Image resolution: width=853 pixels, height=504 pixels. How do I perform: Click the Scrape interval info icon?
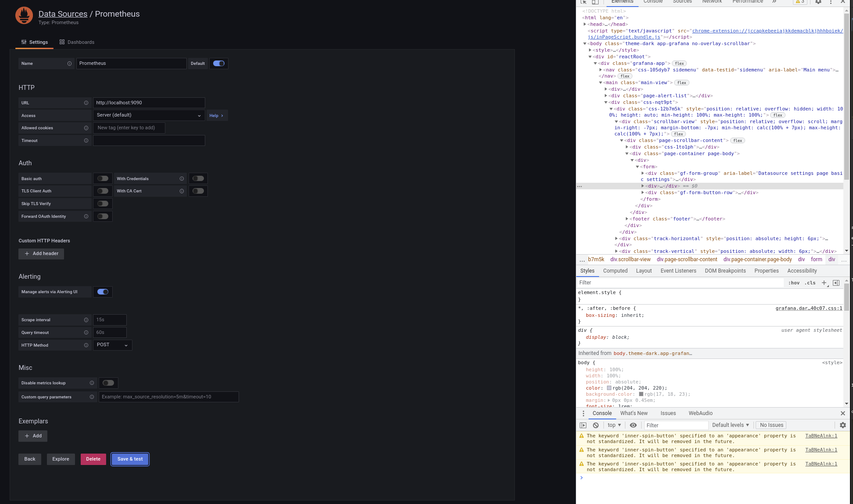point(86,320)
